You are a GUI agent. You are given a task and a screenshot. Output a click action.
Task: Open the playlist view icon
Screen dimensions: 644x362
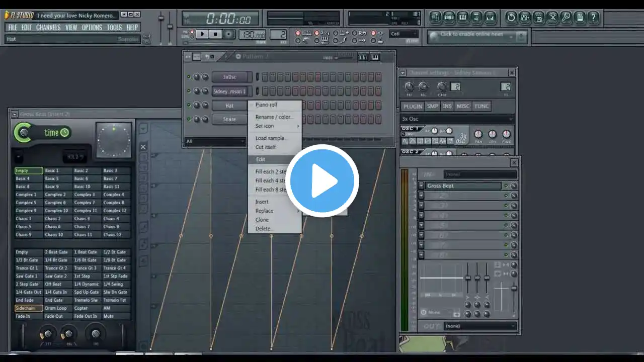click(x=435, y=18)
